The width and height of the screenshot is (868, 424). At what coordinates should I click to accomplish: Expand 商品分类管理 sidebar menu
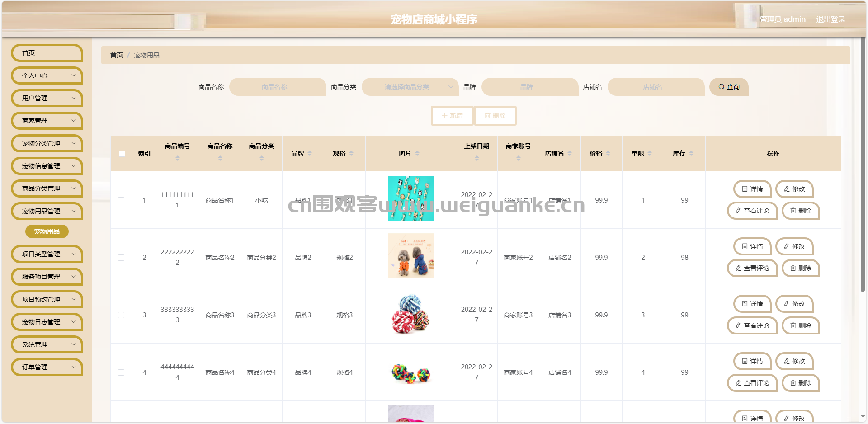47,188
